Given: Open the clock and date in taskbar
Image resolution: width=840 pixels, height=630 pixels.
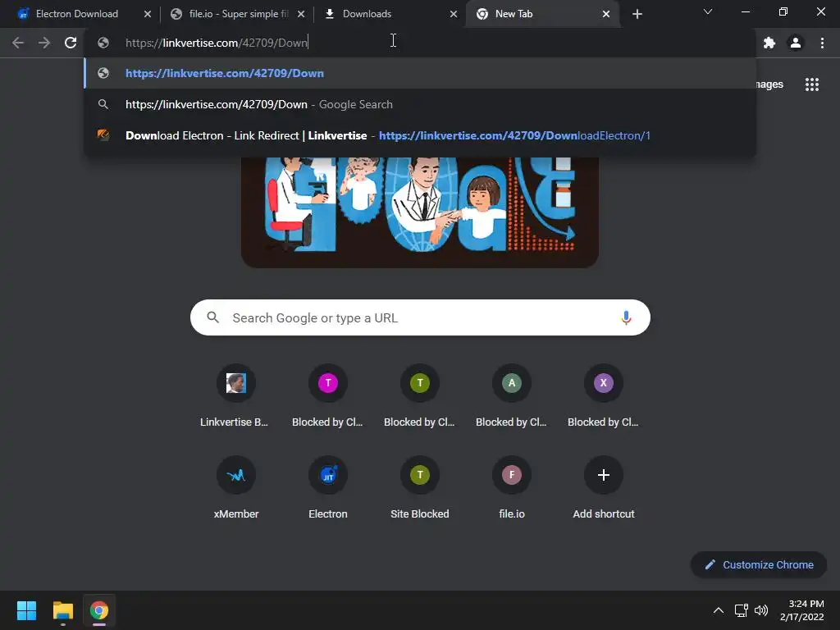Looking at the screenshot, I should pyautogui.click(x=802, y=610).
